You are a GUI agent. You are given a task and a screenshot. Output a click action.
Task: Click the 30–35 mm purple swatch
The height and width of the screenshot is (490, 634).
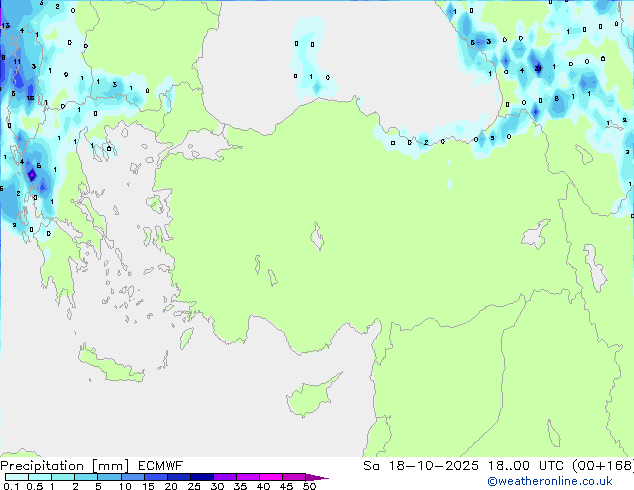224,477
